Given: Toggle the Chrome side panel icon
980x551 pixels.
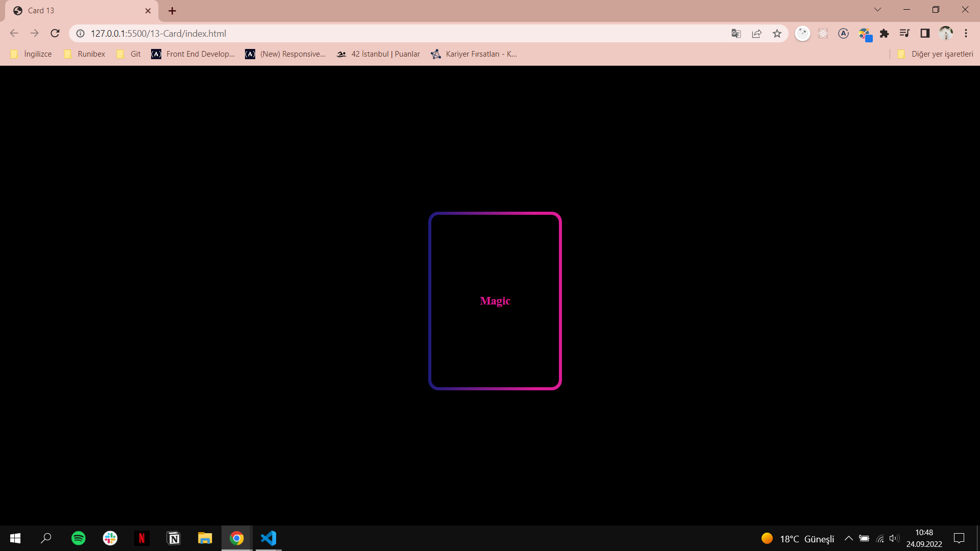Looking at the screenshot, I should [925, 33].
